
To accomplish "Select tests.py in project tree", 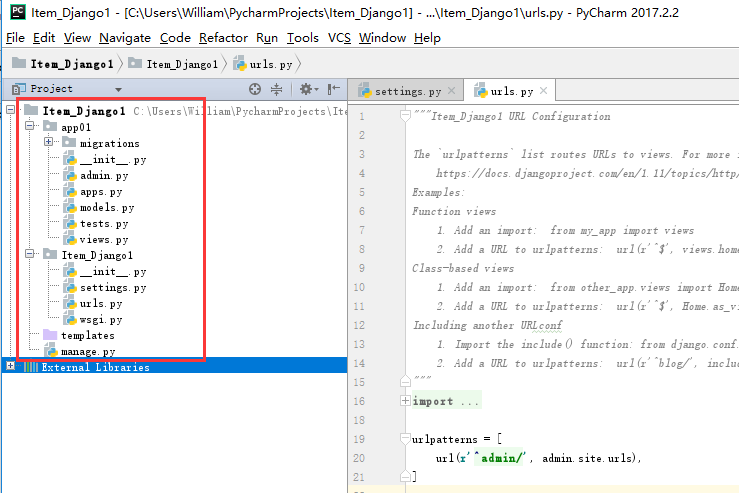I will [104, 223].
